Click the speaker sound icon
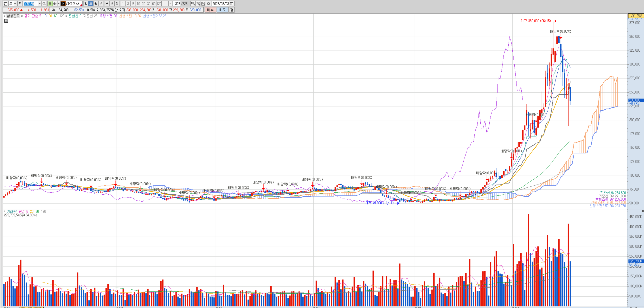The width and height of the screenshot is (644, 308). click(x=55, y=3)
